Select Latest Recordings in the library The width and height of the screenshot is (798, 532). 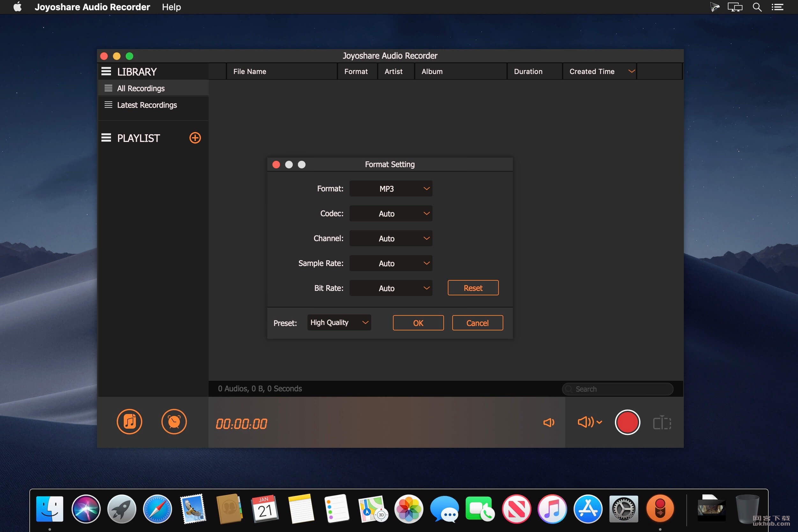[x=153, y=105]
